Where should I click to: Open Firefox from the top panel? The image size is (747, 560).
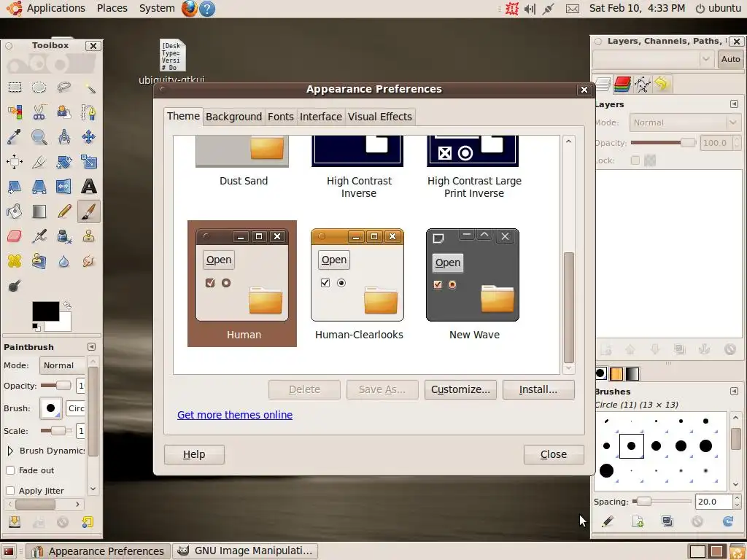189,9
